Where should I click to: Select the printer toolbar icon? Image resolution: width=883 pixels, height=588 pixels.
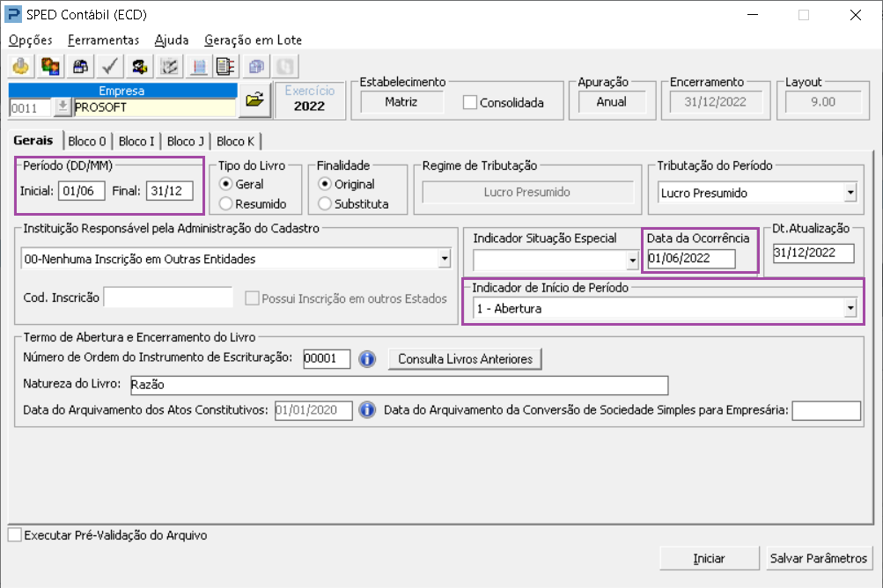tap(79, 65)
